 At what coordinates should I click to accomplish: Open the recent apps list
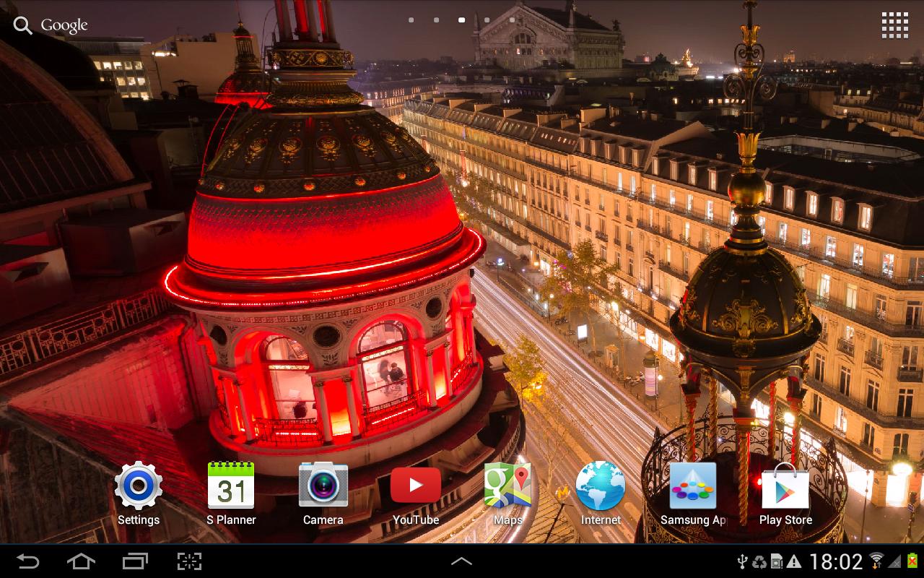(x=135, y=561)
